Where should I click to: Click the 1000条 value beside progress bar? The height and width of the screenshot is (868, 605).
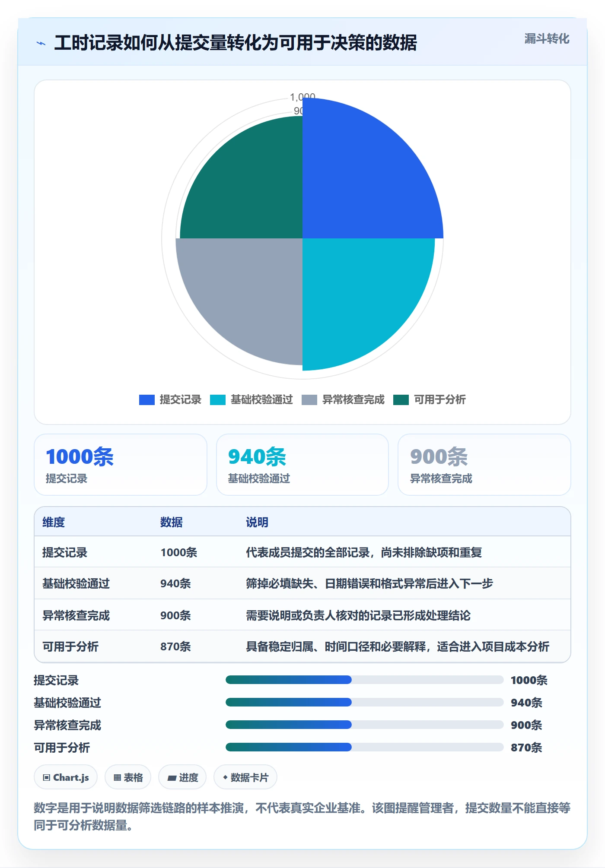pyautogui.click(x=529, y=680)
